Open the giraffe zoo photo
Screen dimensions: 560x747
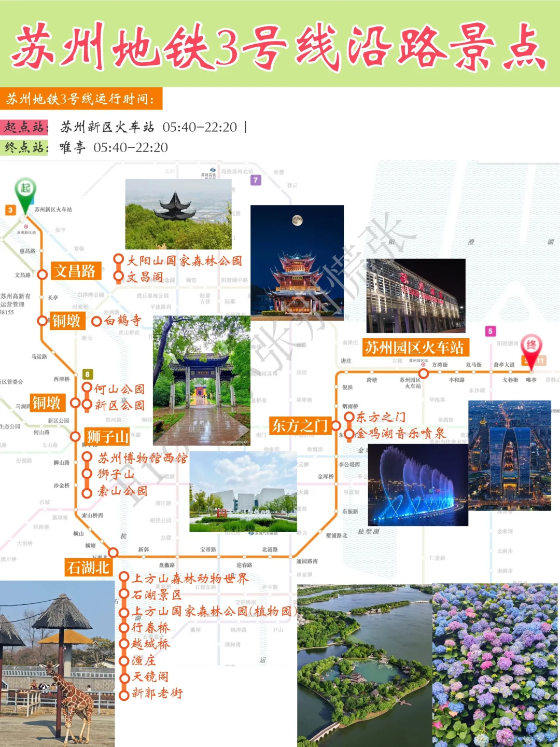click(x=57, y=664)
